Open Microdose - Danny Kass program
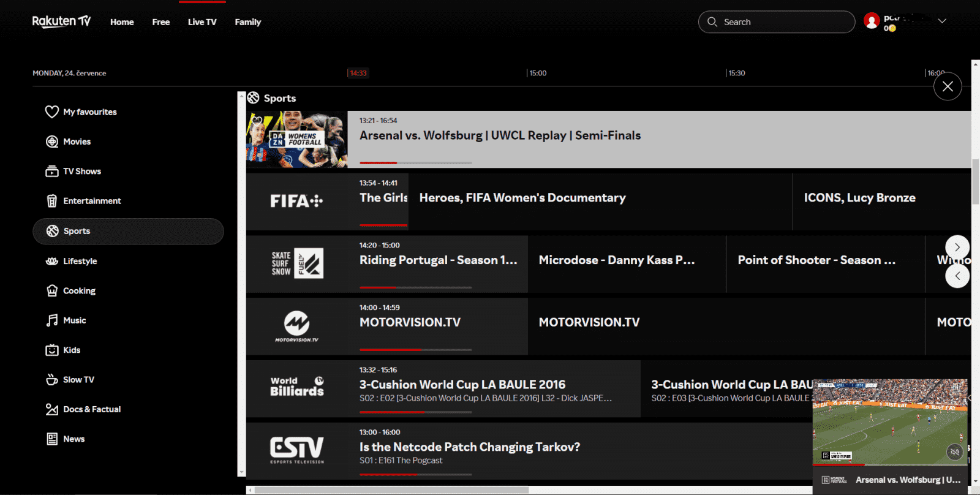Image resolution: width=980 pixels, height=495 pixels. pos(627,264)
